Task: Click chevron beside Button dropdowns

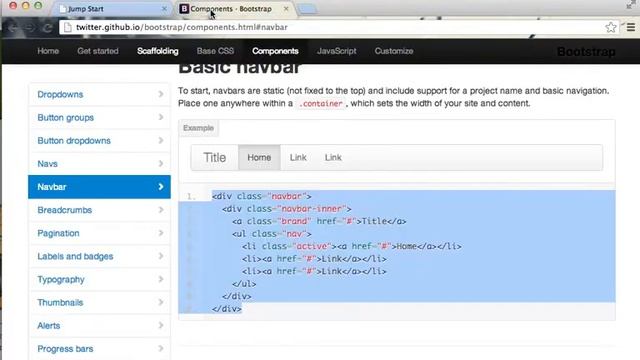Action: [161, 141]
